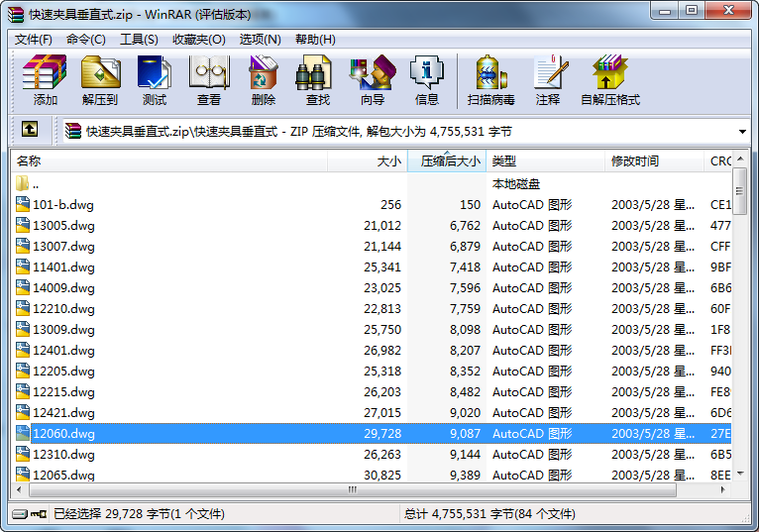
Task: Open the 选项(N) menu
Action: pyautogui.click(x=260, y=40)
